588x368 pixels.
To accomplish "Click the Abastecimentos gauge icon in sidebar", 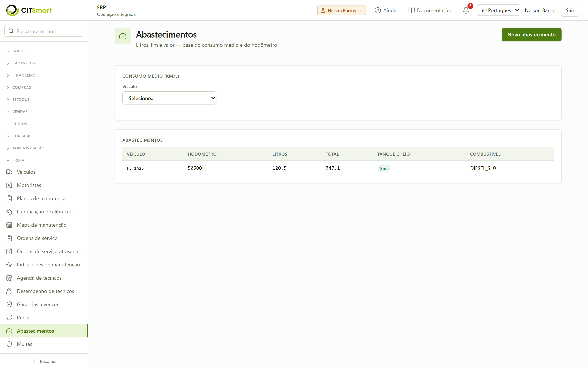I will click(9, 331).
